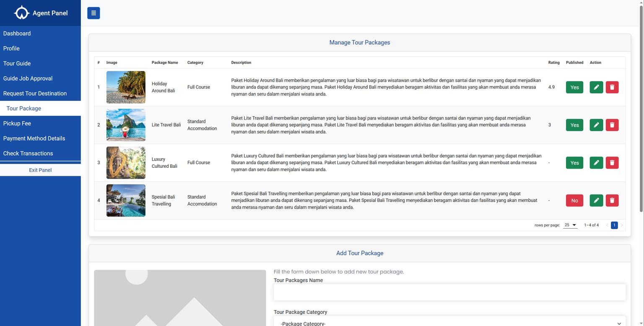Delete the Lite Travel Bali package
Image resolution: width=644 pixels, height=326 pixels.
[x=612, y=125]
